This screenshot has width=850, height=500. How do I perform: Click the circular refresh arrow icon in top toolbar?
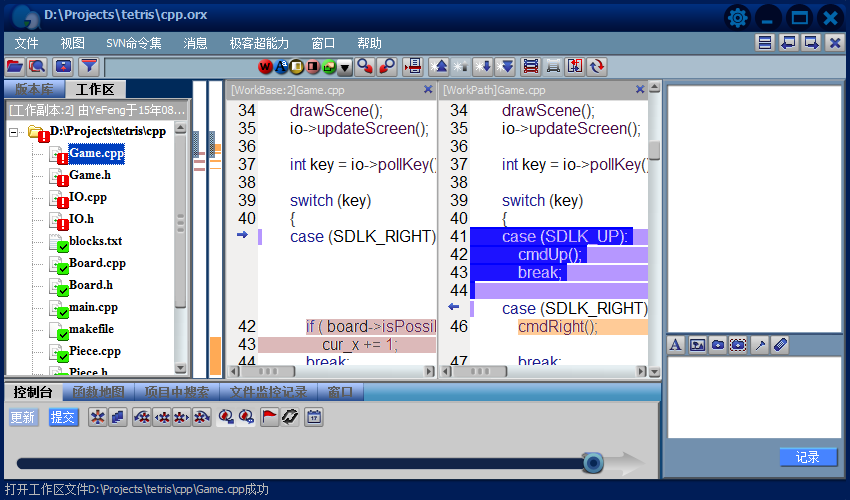(x=597, y=67)
